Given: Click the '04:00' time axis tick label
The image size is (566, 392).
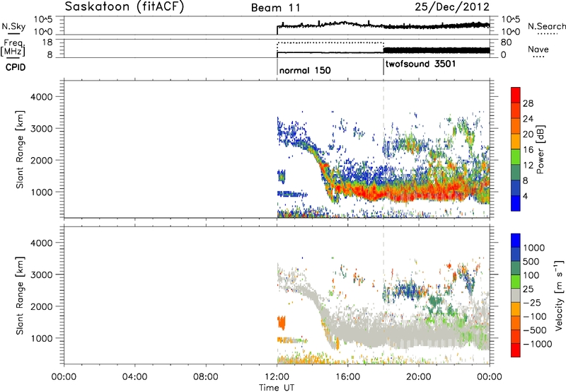Looking at the screenshot, I should (134, 377).
